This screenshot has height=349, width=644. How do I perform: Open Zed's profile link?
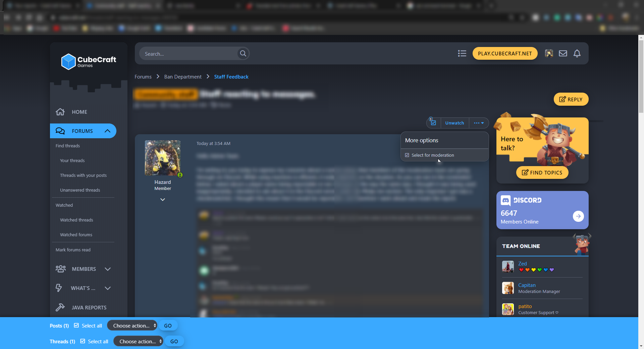[x=522, y=263]
